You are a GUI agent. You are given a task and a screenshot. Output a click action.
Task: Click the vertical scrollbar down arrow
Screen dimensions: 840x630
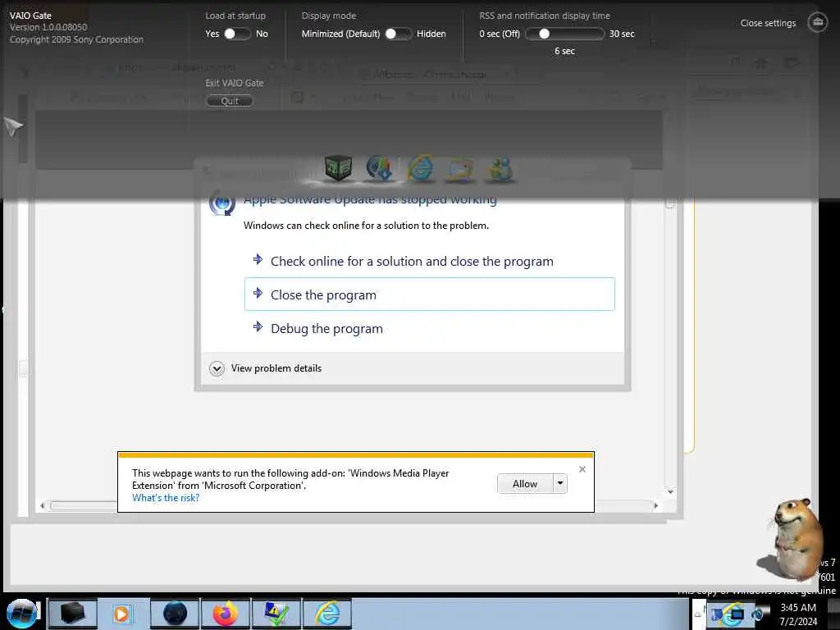(x=670, y=491)
